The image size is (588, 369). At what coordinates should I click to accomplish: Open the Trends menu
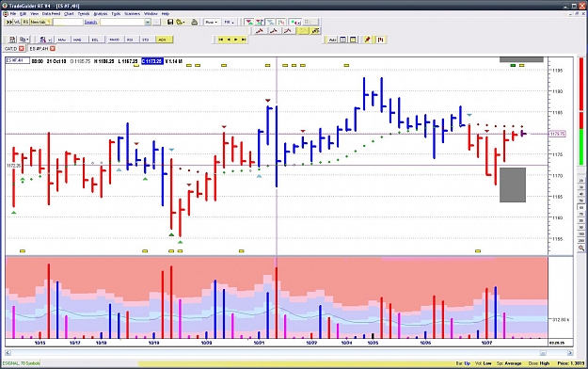(x=83, y=13)
